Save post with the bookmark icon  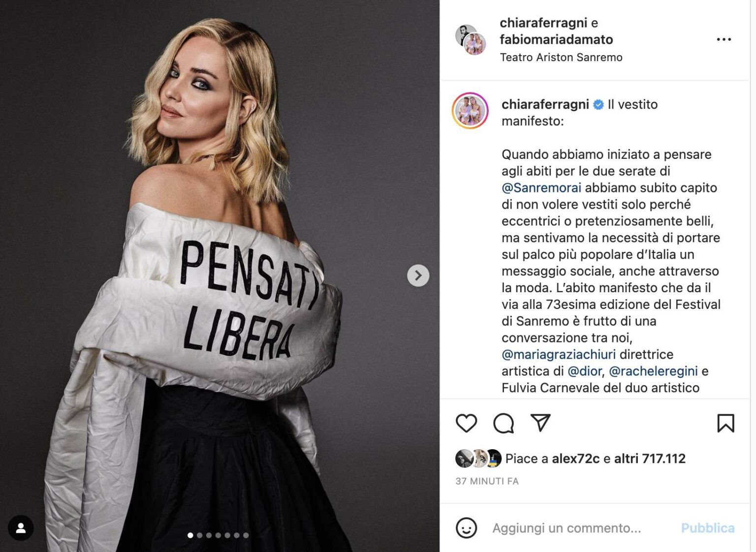[725, 423]
